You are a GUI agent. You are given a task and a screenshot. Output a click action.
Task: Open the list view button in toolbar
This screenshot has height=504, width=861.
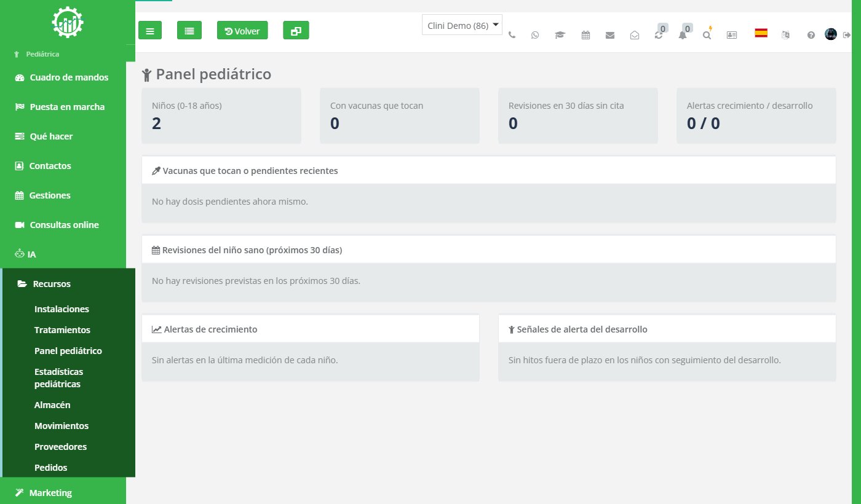pos(189,30)
